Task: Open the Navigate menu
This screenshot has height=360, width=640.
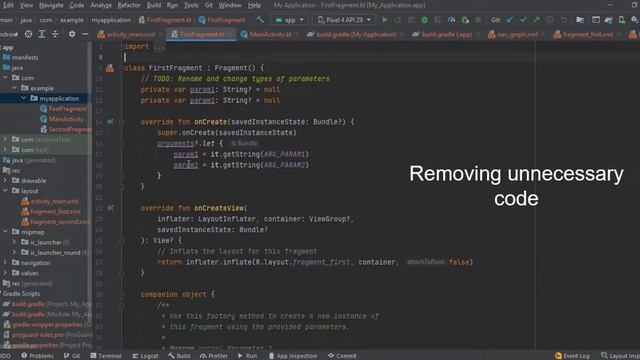Action: point(51,5)
